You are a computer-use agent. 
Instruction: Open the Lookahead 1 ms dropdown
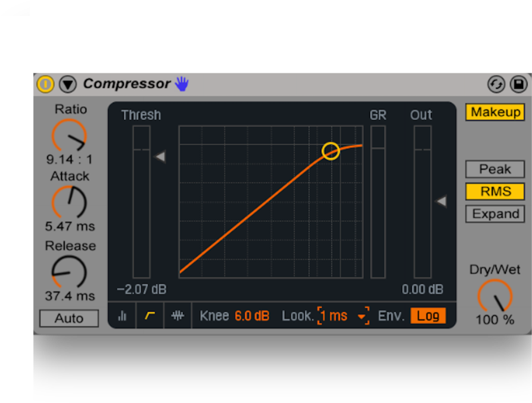click(343, 316)
